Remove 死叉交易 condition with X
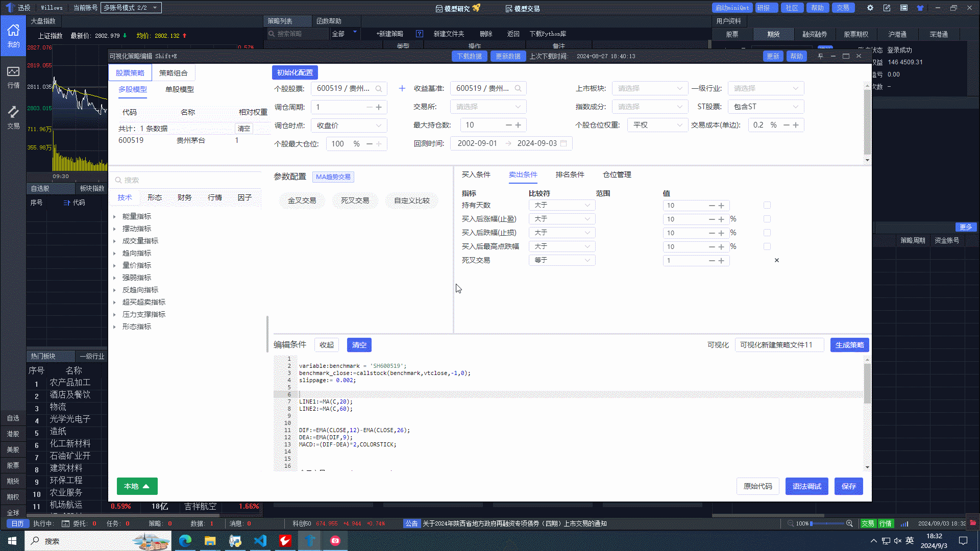The width and height of the screenshot is (980, 551). (x=777, y=260)
